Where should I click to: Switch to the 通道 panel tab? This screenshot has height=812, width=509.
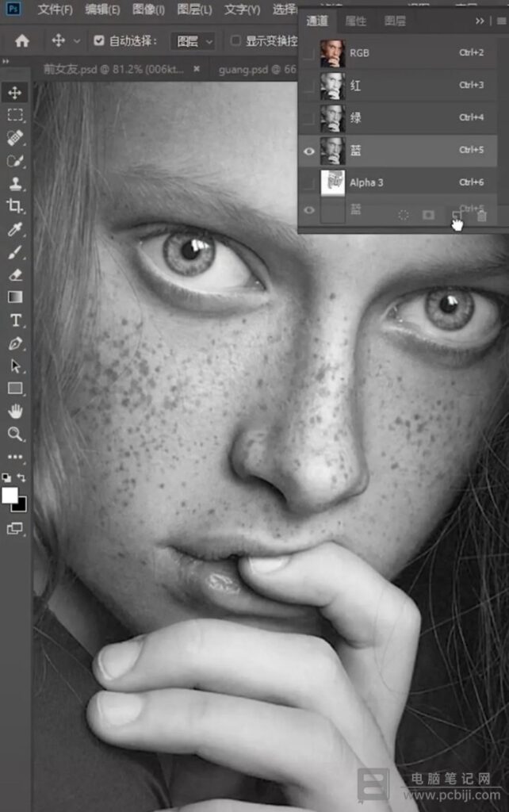317,21
